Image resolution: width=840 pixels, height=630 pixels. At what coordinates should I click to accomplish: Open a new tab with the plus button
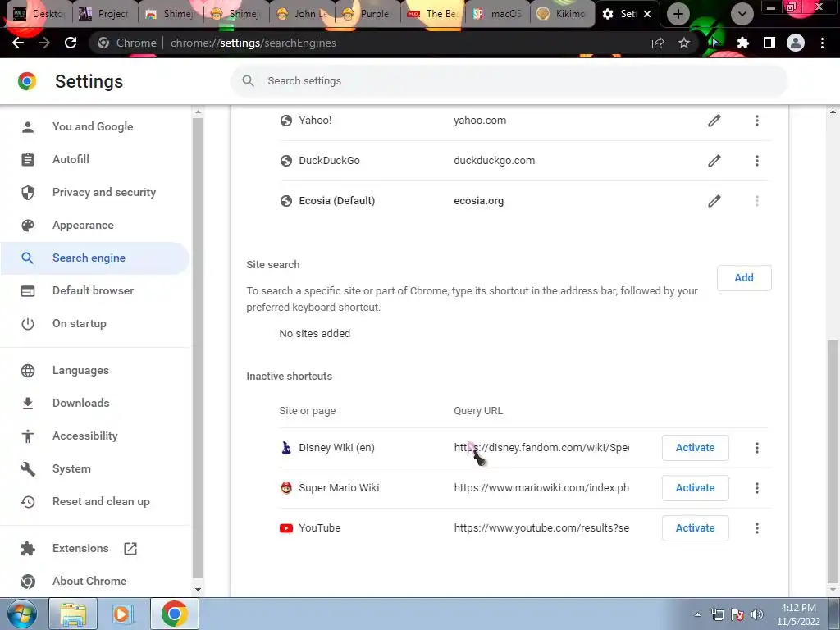[678, 14]
